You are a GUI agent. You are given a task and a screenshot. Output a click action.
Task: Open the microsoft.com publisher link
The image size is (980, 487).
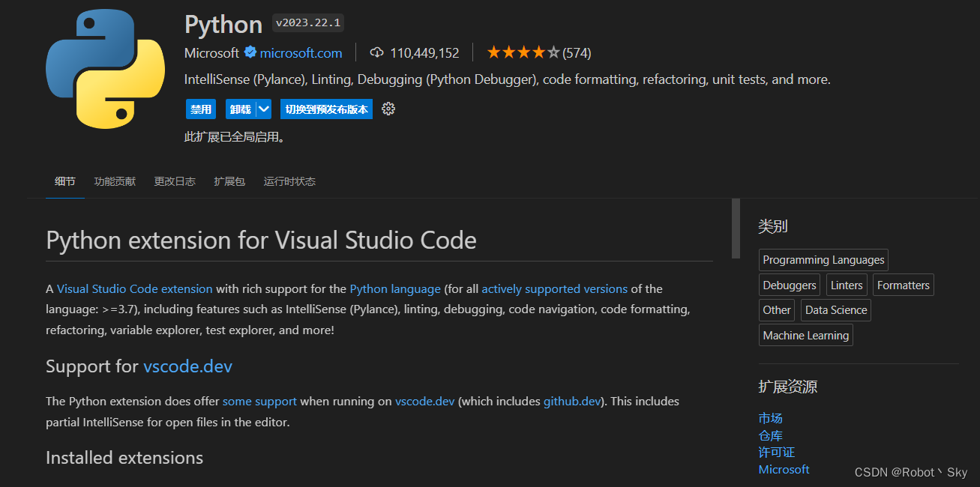tap(301, 53)
